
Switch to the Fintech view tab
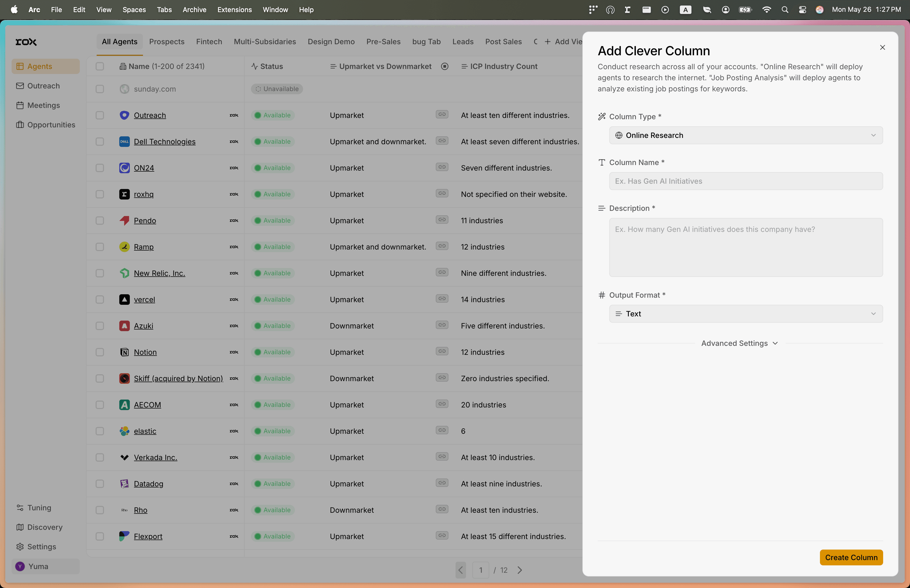click(x=209, y=42)
